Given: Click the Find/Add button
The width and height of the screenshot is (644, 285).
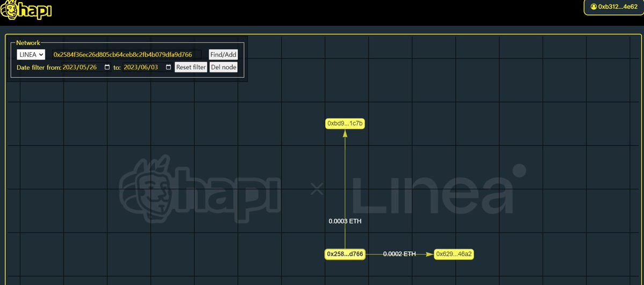Looking at the screenshot, I should click(x=223, y=54).
